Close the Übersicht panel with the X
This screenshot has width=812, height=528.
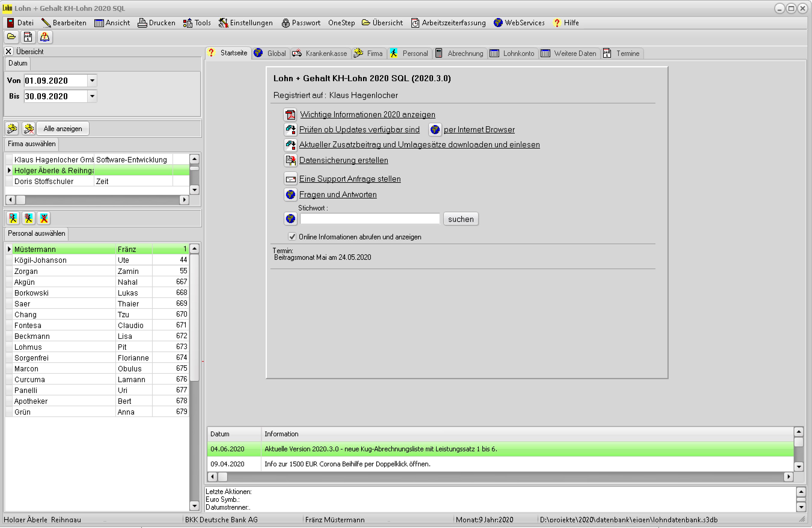click(x=8, y=51)
